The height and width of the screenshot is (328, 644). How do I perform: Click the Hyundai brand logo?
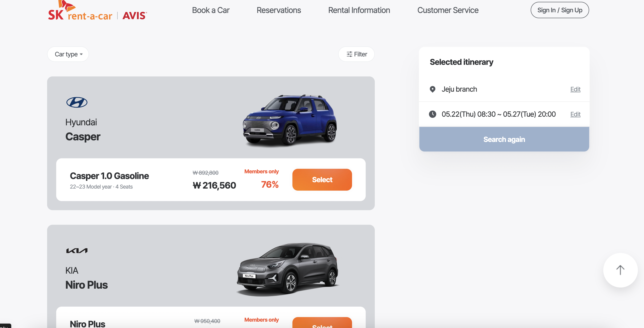(x=77, y=102)
